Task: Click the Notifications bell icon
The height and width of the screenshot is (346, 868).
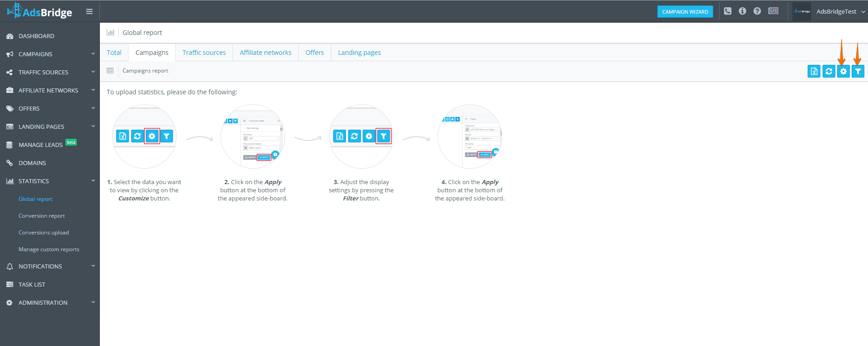Action: pos(10,267)
